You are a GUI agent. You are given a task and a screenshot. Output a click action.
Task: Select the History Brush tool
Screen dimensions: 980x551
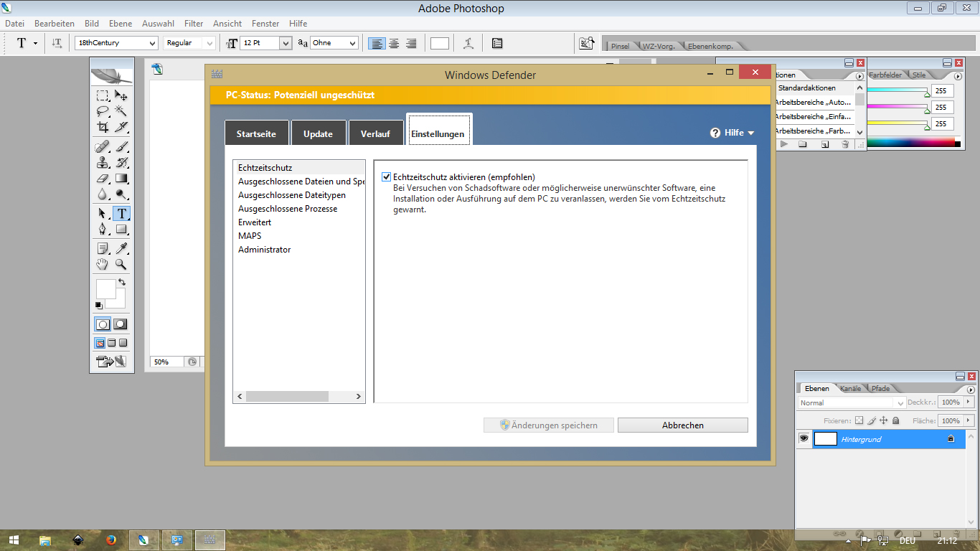(121, 163)
